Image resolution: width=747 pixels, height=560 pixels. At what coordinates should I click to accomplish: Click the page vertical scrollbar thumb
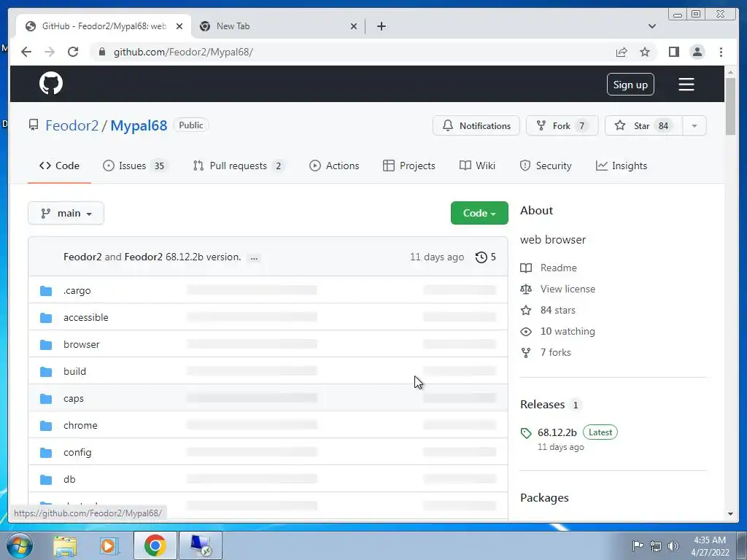[730, 106]
